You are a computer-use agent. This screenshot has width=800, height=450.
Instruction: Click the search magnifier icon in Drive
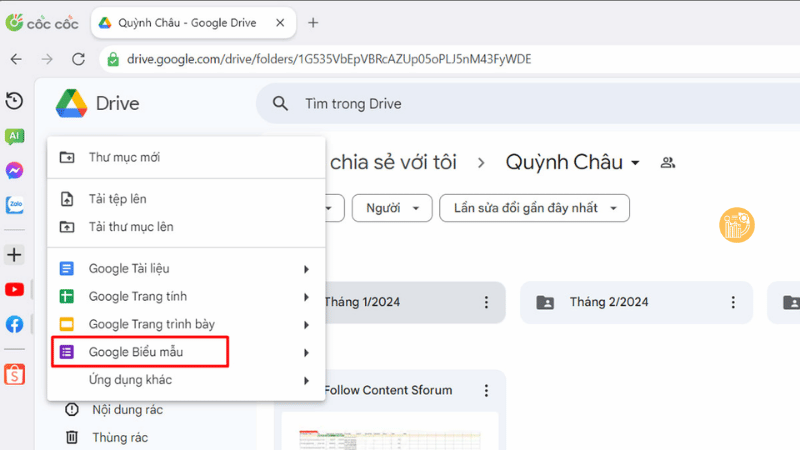280,104
